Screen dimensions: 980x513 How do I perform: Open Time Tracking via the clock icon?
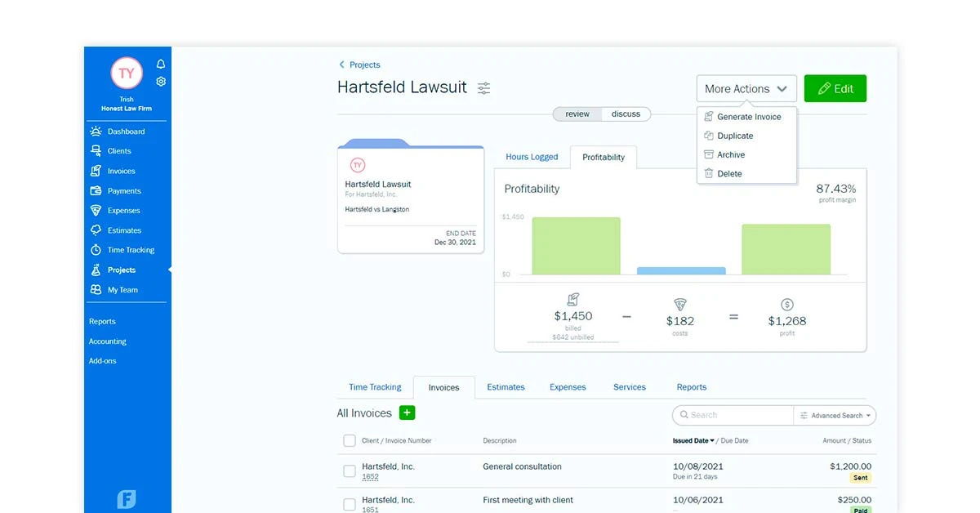point(98,249)
